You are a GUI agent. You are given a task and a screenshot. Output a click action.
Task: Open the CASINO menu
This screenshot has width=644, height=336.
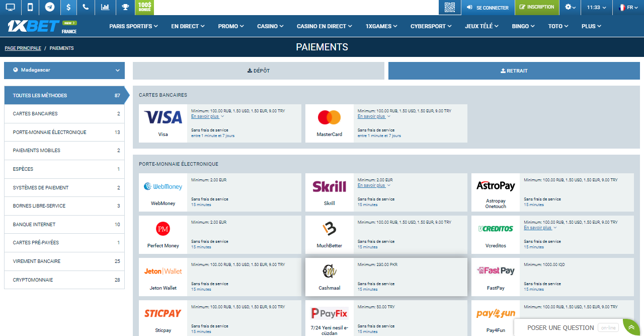(x=270, y=26)
